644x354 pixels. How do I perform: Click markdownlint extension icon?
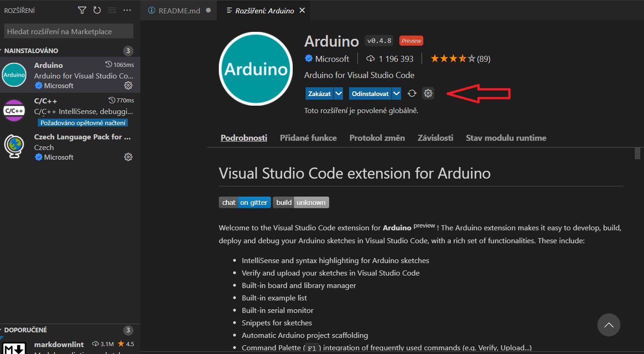click(14, 348)
